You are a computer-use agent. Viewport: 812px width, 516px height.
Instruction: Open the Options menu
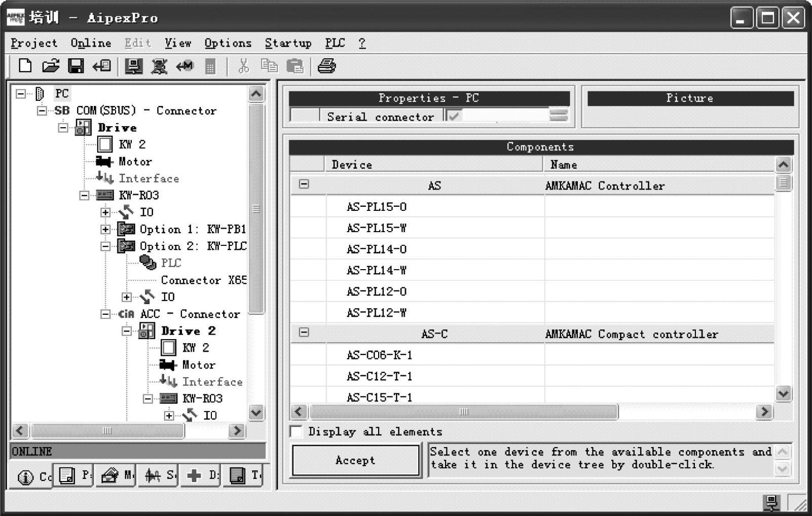228,43
